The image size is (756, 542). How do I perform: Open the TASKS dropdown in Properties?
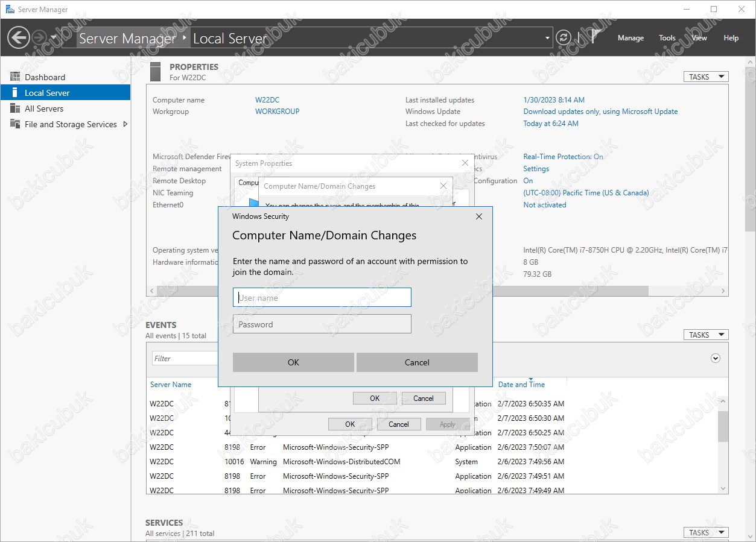point(706,77)
